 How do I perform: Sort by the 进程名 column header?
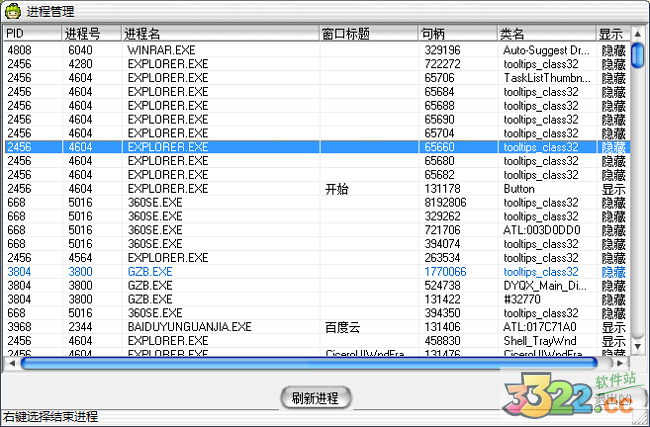coord(221,34)
